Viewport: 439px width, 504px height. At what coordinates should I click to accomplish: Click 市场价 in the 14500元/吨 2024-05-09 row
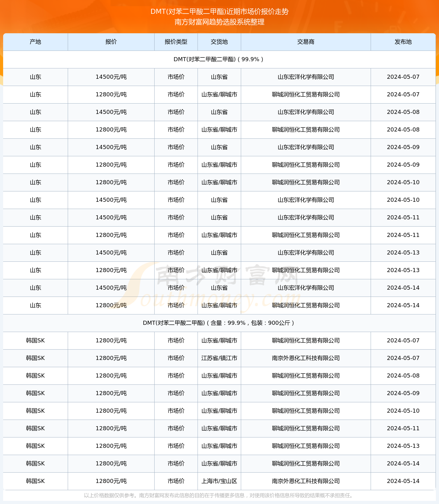click(176, 147)
